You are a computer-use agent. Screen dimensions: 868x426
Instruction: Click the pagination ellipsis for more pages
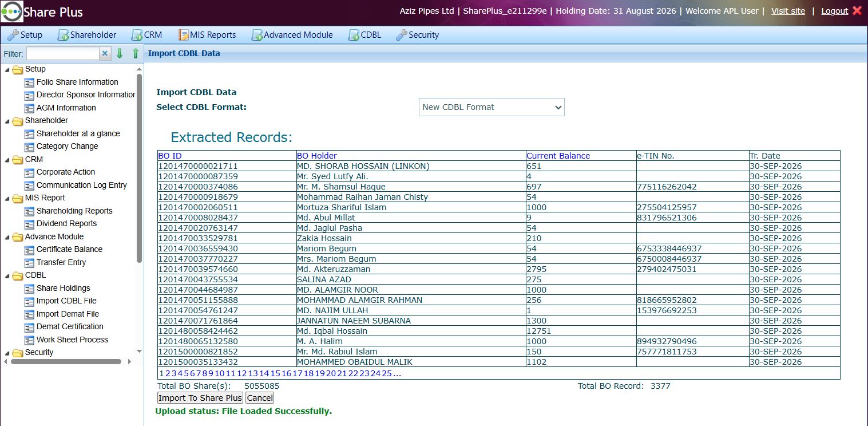click(397, 374)
